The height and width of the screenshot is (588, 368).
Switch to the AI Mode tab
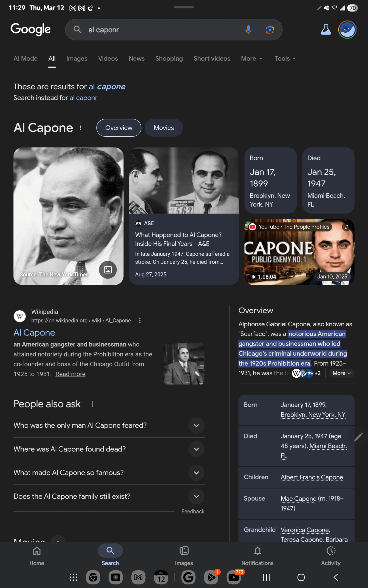point(25,59)
